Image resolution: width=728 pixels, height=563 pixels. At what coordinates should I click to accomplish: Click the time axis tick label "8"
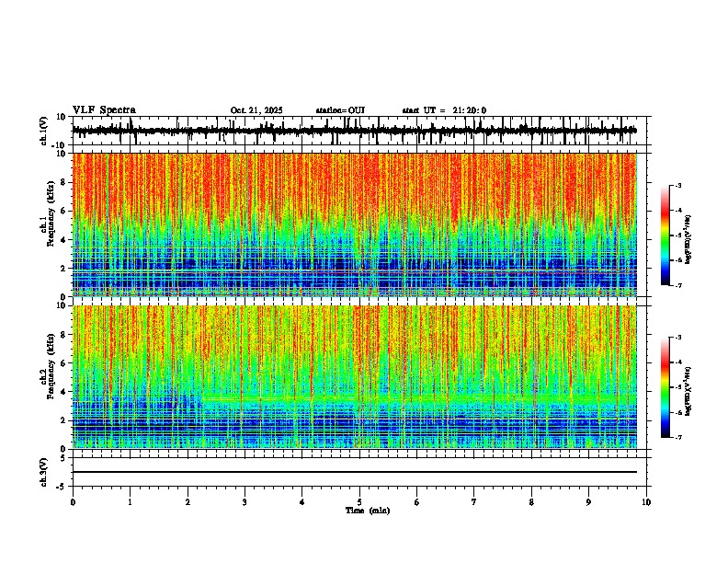(531, 502)
